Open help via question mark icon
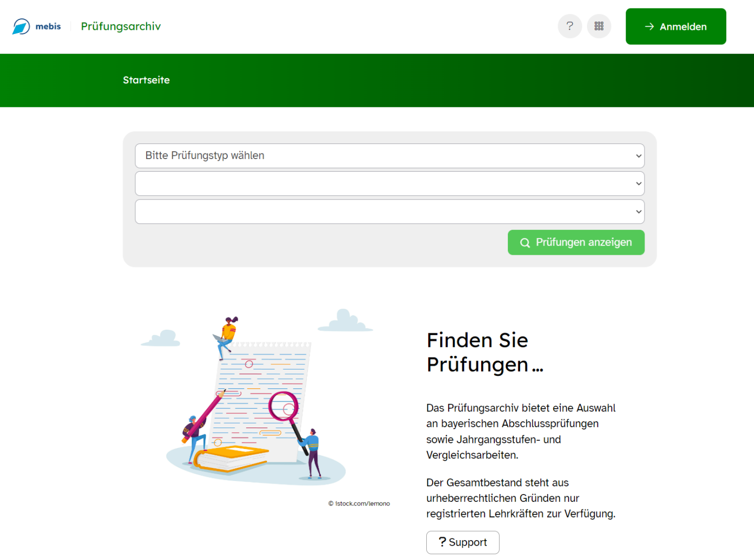Viewport: 754px width, 560px height. point(570,26)
